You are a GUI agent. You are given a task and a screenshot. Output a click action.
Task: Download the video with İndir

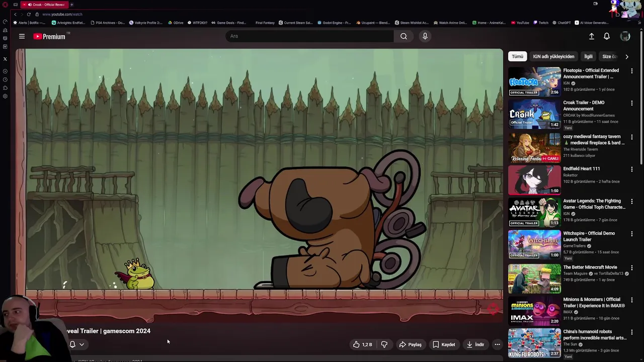[x=475, y=344]
